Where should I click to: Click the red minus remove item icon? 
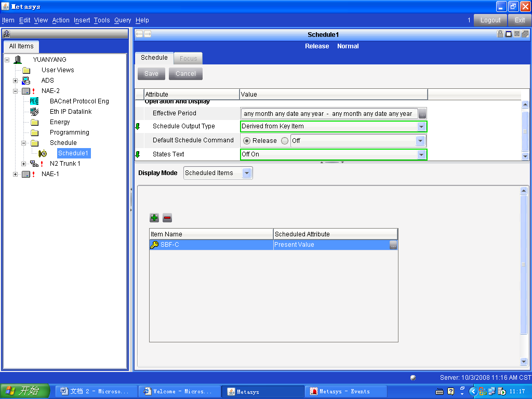(x=167, y=218)
